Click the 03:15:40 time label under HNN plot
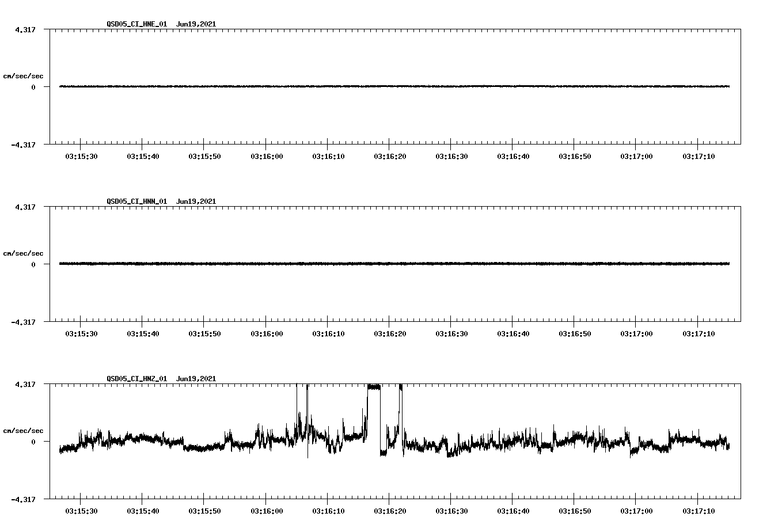 [x=143, y=333]
